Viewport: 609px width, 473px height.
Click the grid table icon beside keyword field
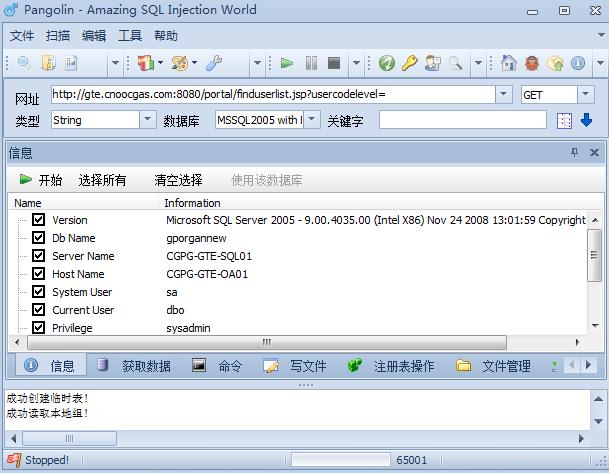pos(564,120)
